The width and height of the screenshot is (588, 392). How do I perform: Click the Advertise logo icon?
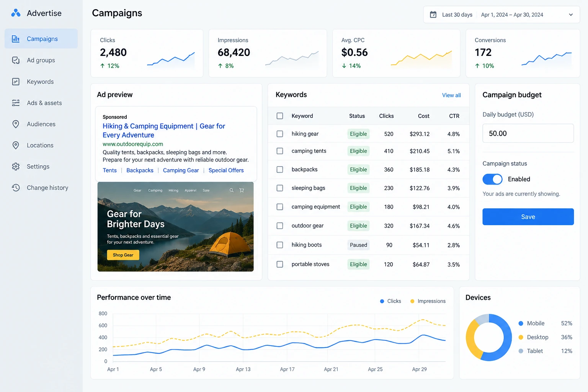point(16,13)
